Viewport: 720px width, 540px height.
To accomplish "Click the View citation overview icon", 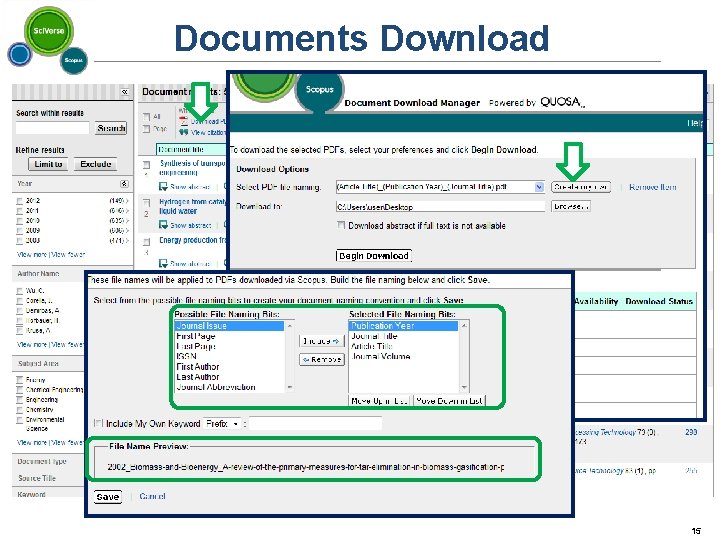I will pos(184,132).
